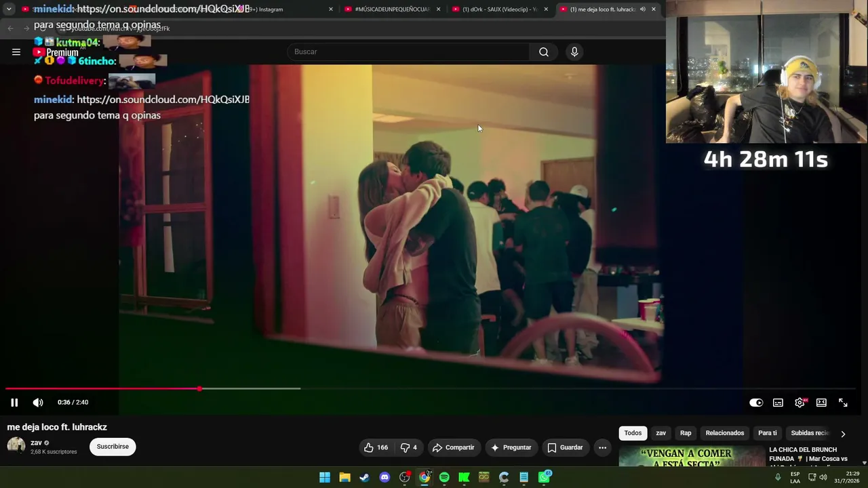Mute the tab via its speaker icon
Screen dimensions: 868x488
[x=642, y=9]
